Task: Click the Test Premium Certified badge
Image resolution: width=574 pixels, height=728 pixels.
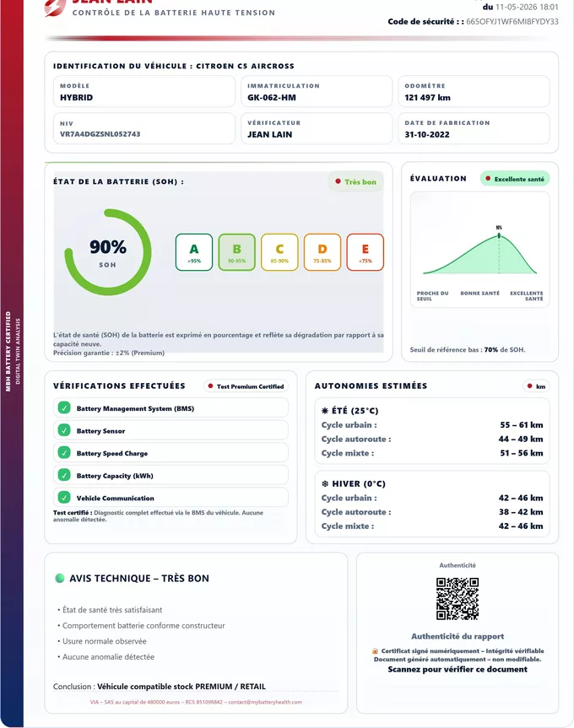Action: point(246,386)
